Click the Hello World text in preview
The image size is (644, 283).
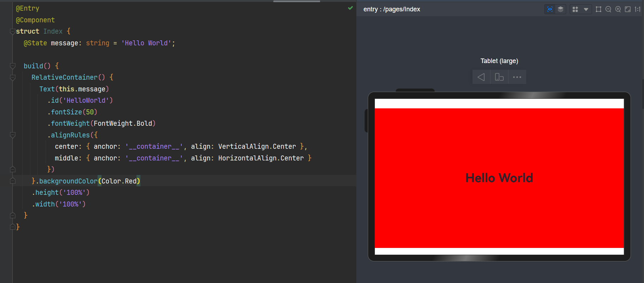[x=499, y=178]
